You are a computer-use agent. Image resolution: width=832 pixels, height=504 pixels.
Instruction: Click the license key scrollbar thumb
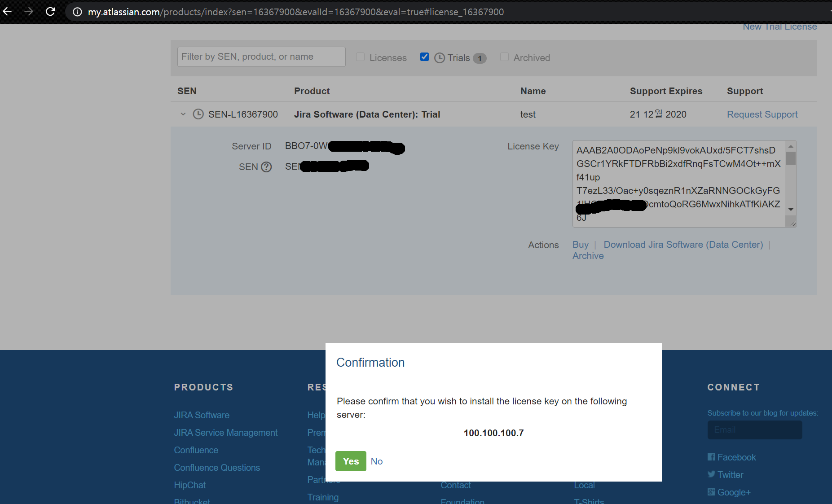click(x=791, y=158)
